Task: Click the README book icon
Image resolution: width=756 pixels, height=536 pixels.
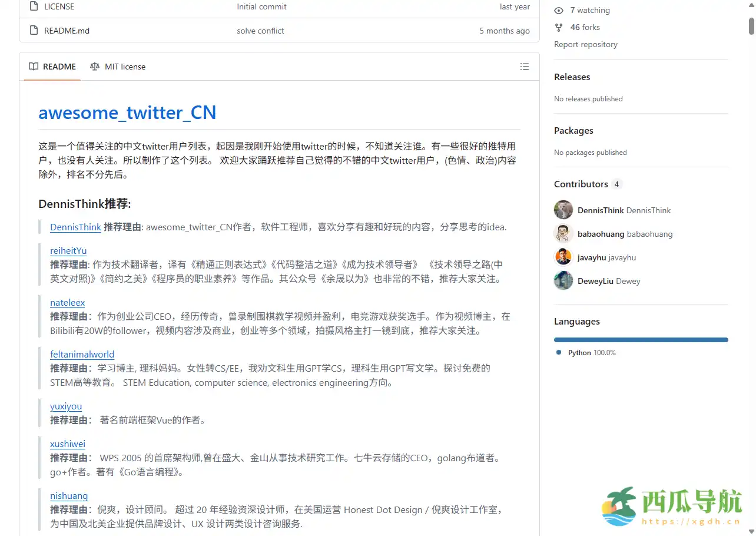Action: (34, 67)
